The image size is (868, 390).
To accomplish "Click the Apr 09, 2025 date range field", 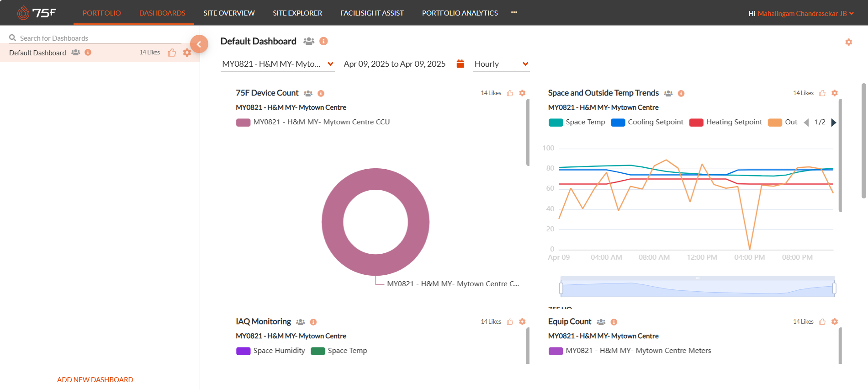I will [395, 64].
